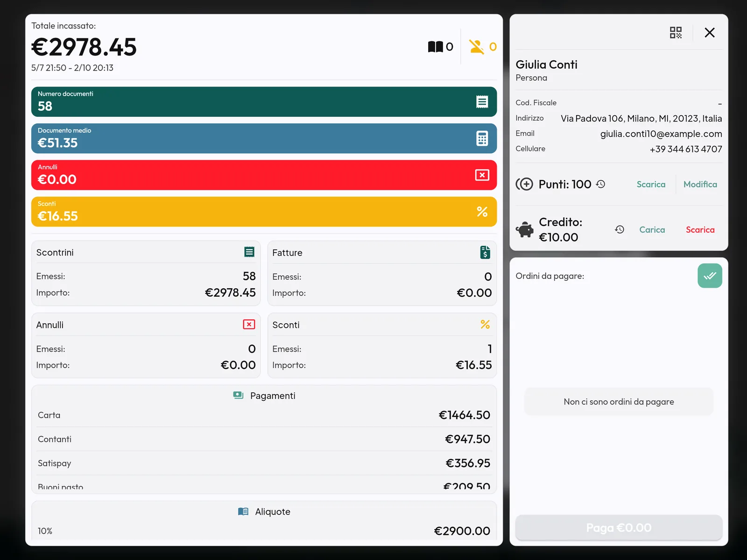
Task: Open the blue Documento medio bar
Action: pyautogui.click(x=264, y=138)
